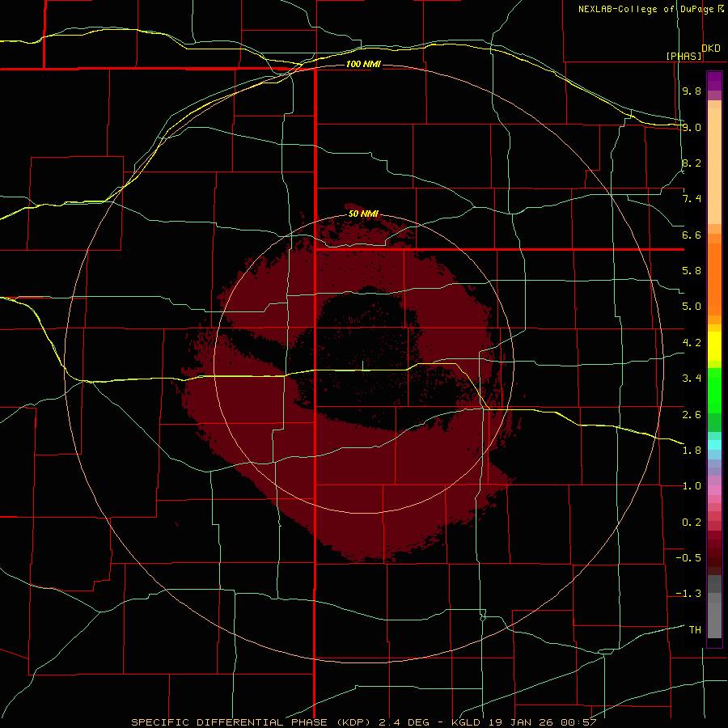Click the -1.3 legend label
This screenshot has height=728, width=728.
pos(688,594)
